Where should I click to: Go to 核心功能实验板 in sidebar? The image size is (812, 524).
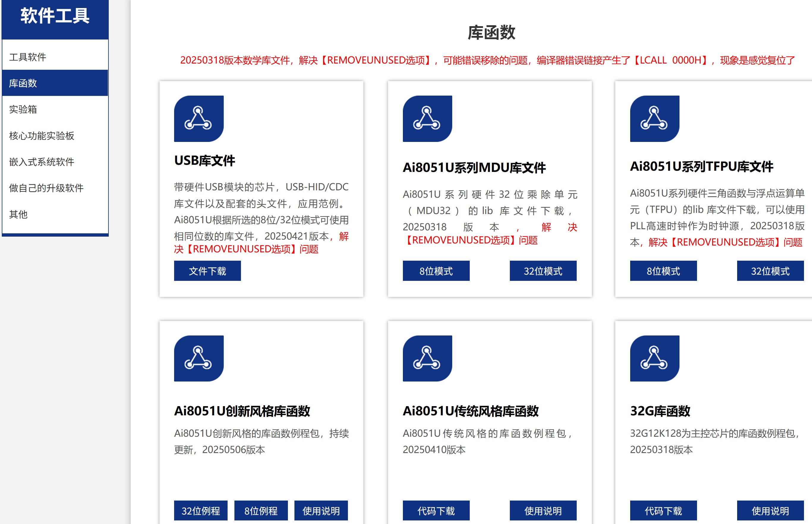point(55,135)
